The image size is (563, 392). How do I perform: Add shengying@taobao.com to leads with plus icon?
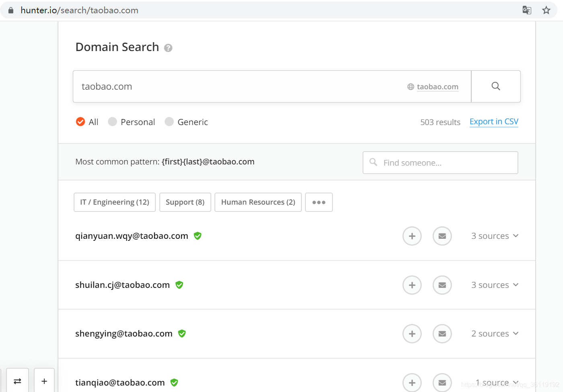pos(412,334)
